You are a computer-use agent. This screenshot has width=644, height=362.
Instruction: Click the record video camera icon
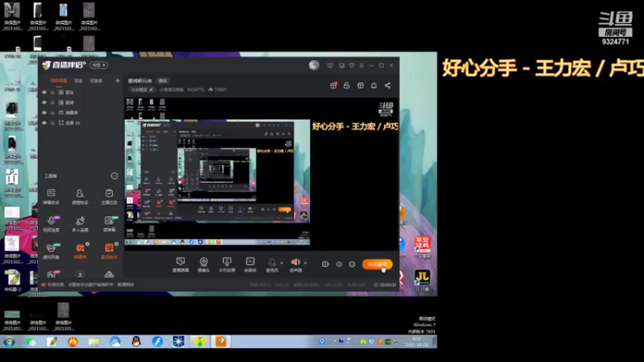[325, 265]
